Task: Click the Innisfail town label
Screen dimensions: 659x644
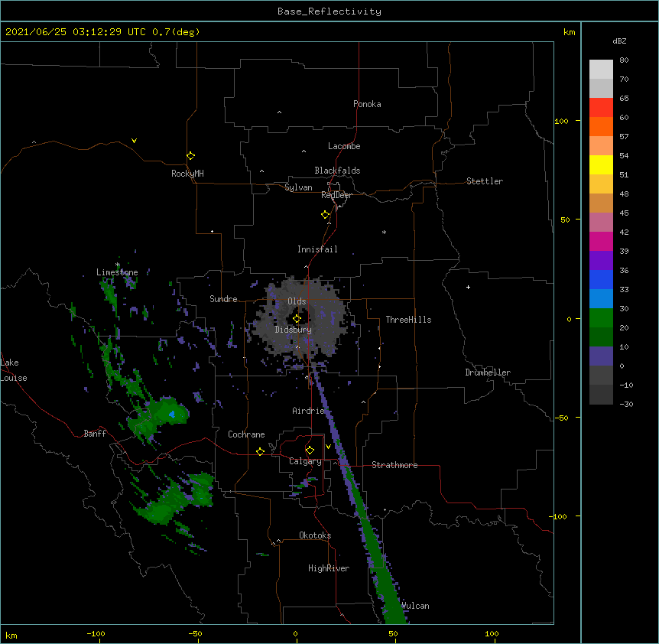Action: [317, 249]
